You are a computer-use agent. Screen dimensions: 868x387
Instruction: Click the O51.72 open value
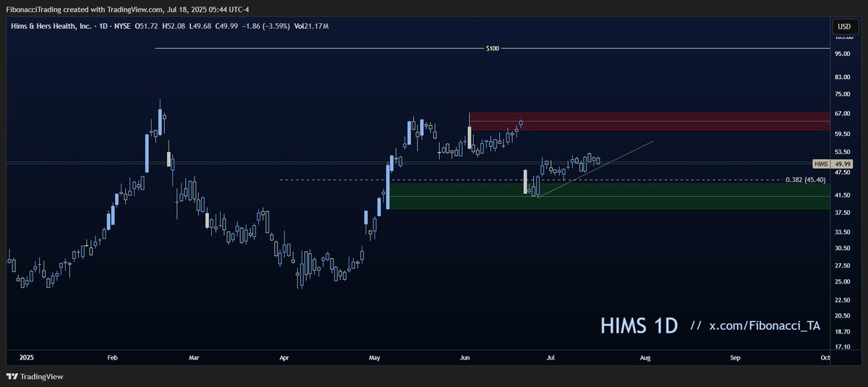coord(145,26)
